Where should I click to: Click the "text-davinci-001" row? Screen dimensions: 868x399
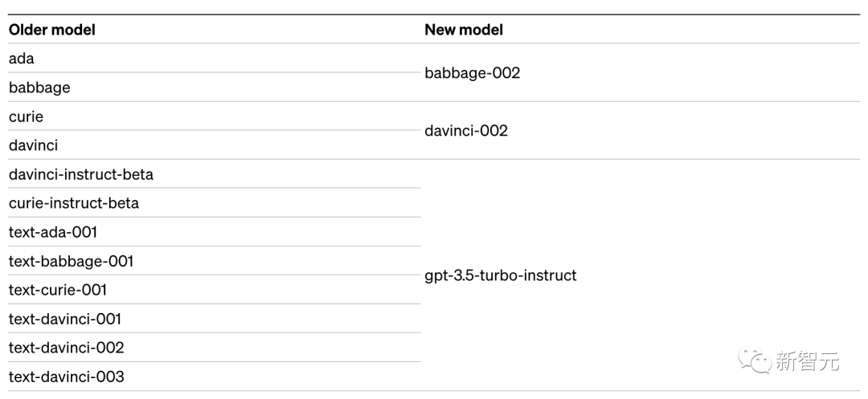click(65, 319)
